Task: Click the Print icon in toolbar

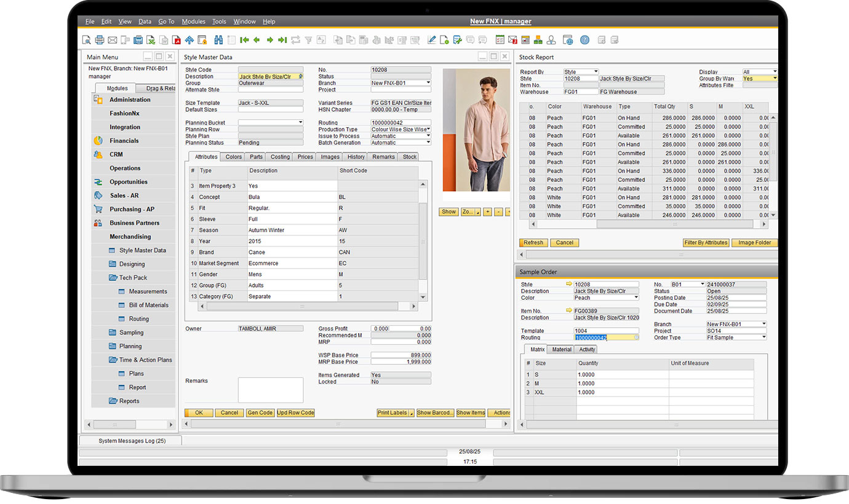Action: tap(99, 40)
